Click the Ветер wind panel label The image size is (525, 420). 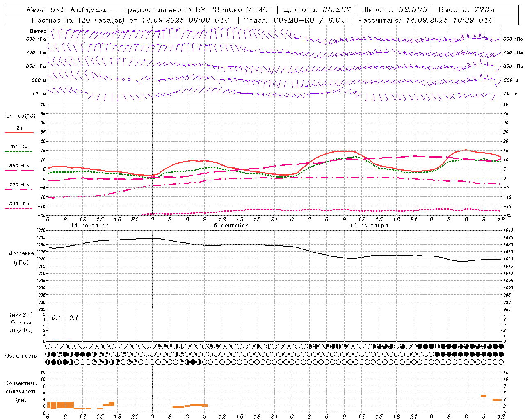[38, 31]
